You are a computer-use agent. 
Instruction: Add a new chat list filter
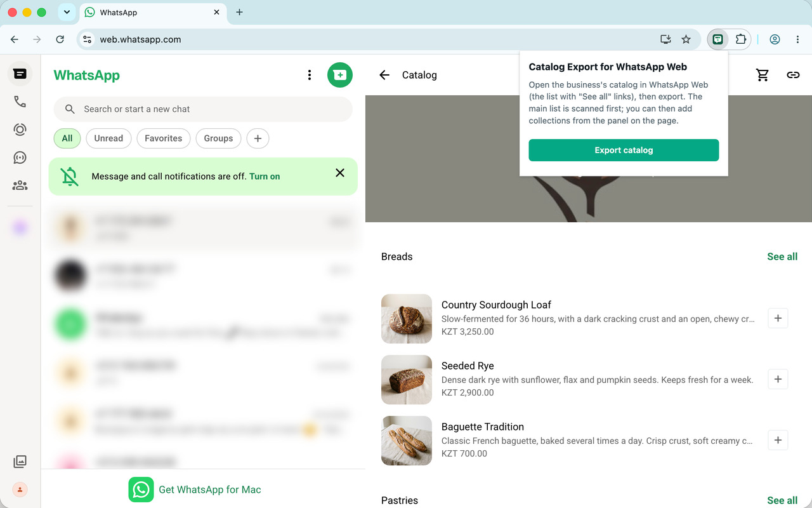(x=258, y=138)
